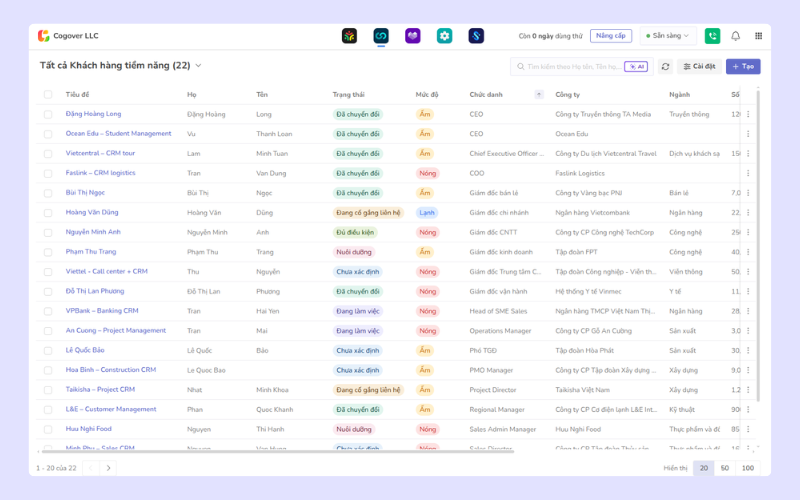Viewport: 800px width, 500px height.
Task: Open row menu for Hoàng Văn Dũng
Action: [748, 212]
